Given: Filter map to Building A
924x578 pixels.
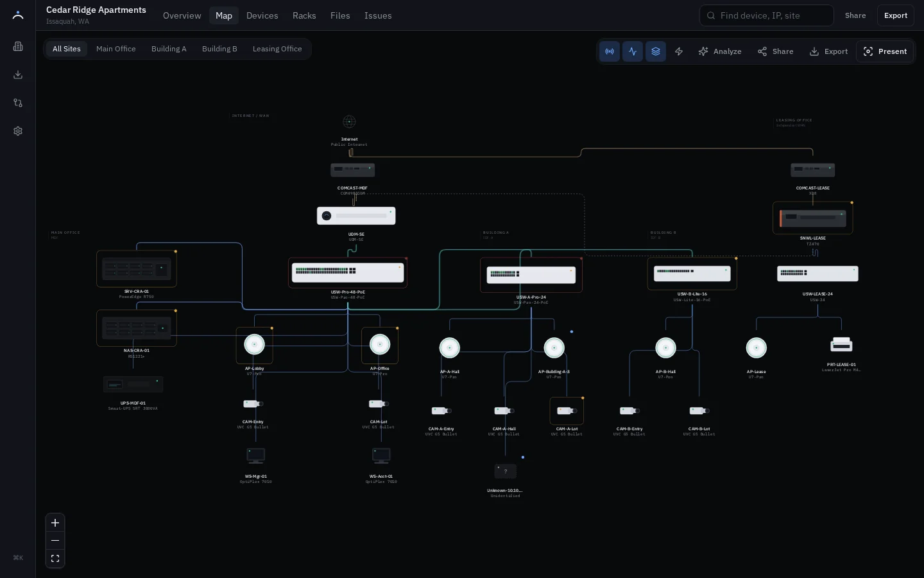Looking at the screenshot, I should 169,49.
